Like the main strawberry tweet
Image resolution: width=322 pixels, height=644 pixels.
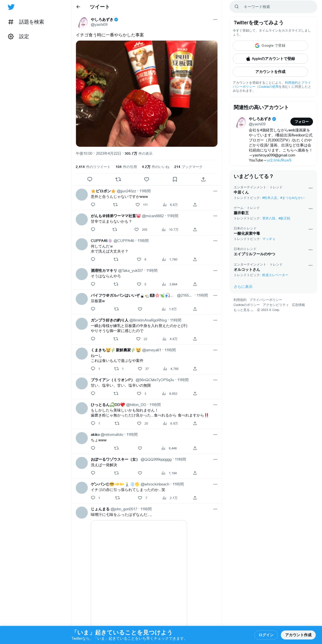click(146, 179)
